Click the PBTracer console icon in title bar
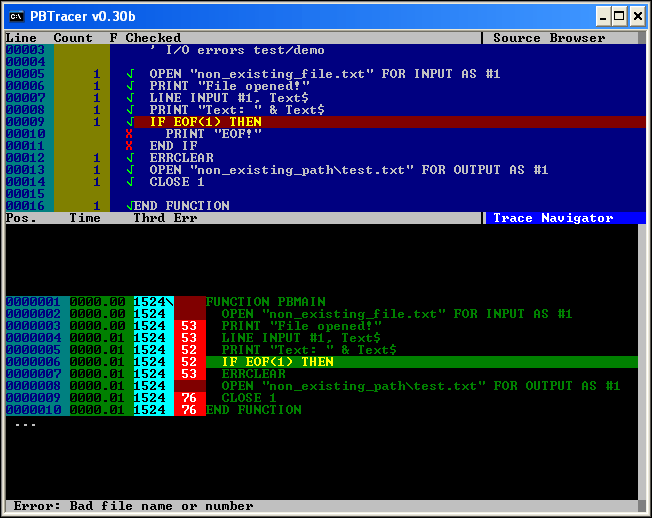Screen dimensions: 652x518 point(16,16)
